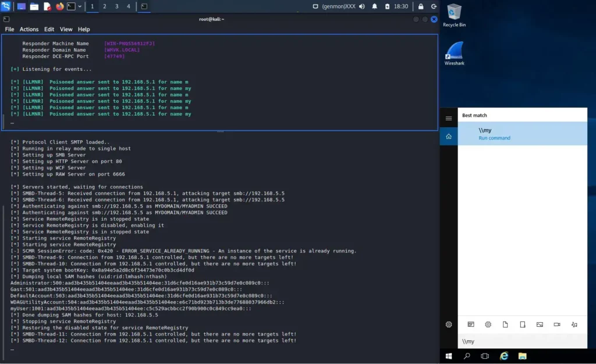Screen dimensions: 596x364
Task: Expand the Start search hamburger menu
Action: point(449,119)
